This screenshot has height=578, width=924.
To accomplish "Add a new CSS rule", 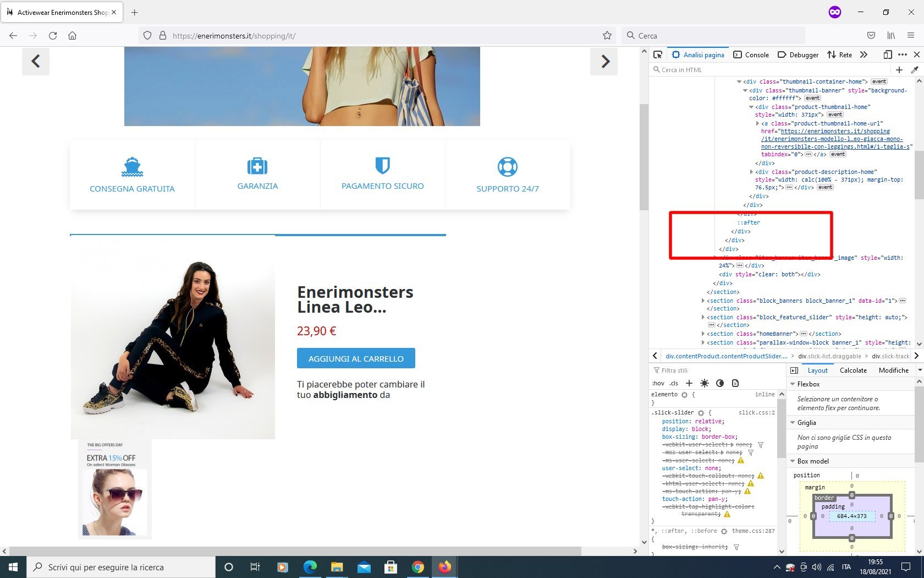I will (689, 383).
